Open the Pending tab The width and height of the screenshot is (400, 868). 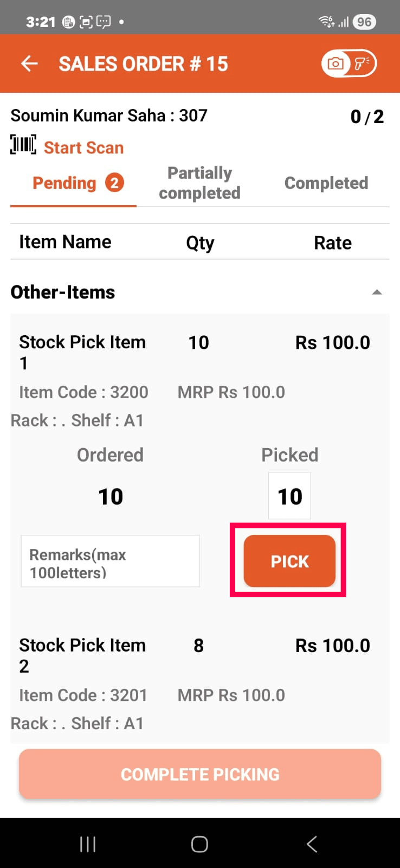[x=64, y=183]
